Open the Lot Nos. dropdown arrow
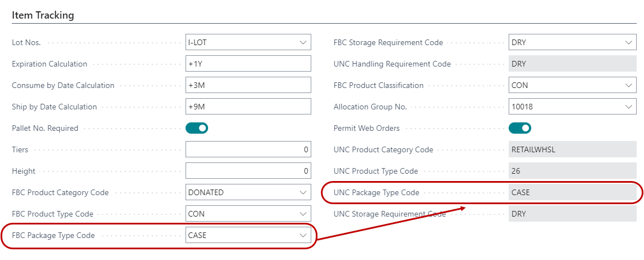Image resolution: width=644 pixels, height=260 pixels. coord(303,42)
